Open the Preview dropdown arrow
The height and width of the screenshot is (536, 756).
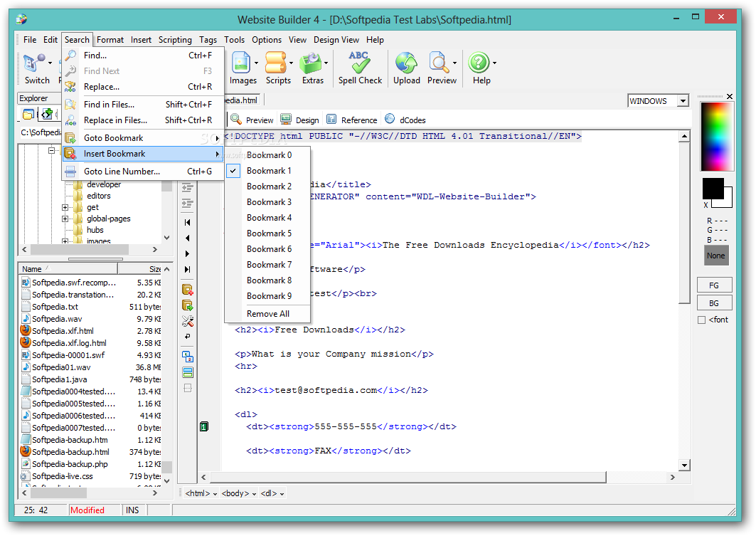(x=454, y=63)
